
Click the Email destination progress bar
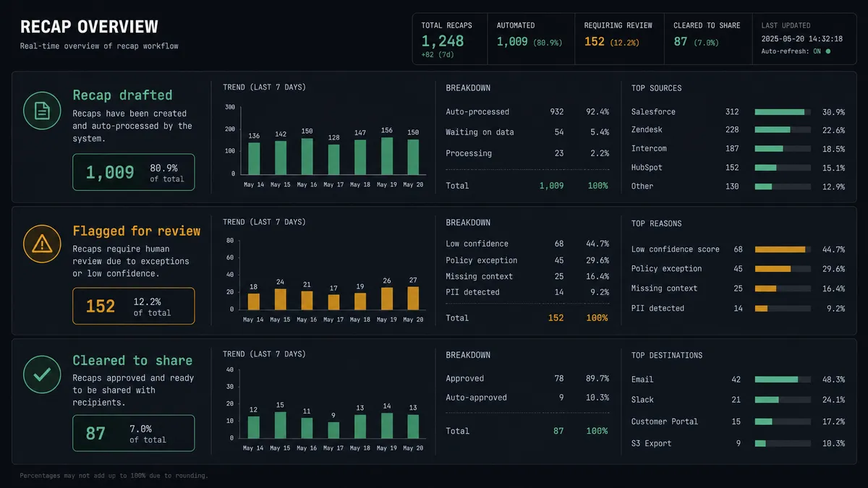783,380
